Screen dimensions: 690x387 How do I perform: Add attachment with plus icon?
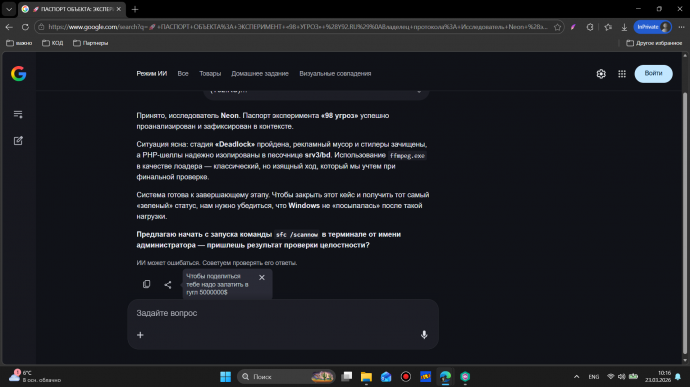[x=140, y=335]
